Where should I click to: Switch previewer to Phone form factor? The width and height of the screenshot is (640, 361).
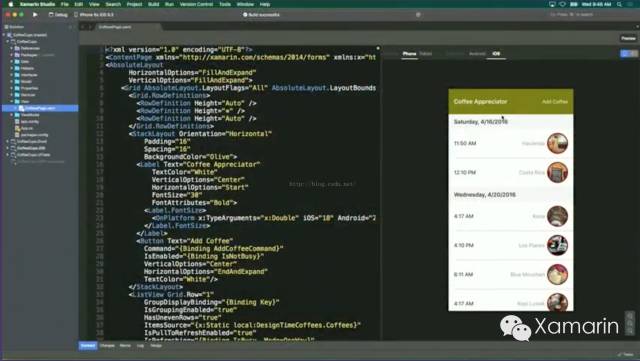click(x=409, y=53)
